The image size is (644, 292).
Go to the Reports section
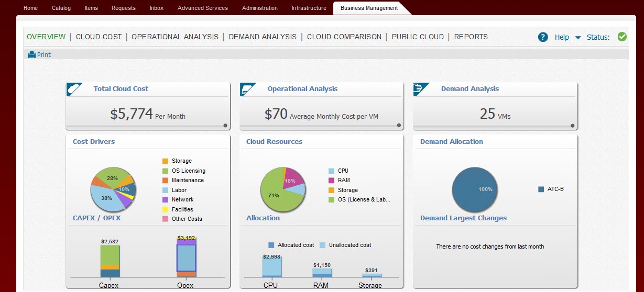click(x=471, y=37)
